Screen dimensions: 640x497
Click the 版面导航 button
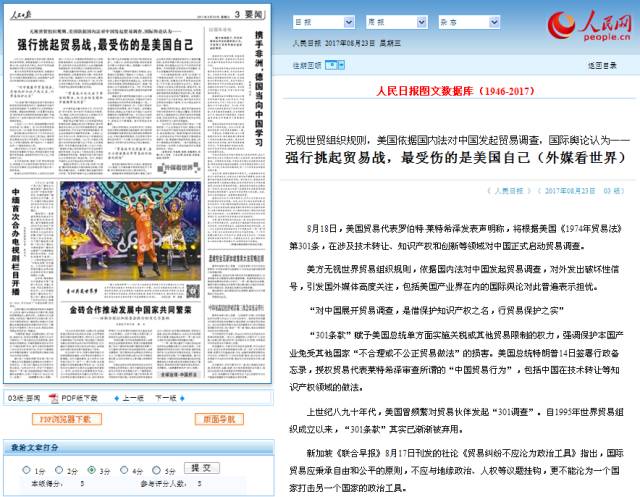point(219,419)
